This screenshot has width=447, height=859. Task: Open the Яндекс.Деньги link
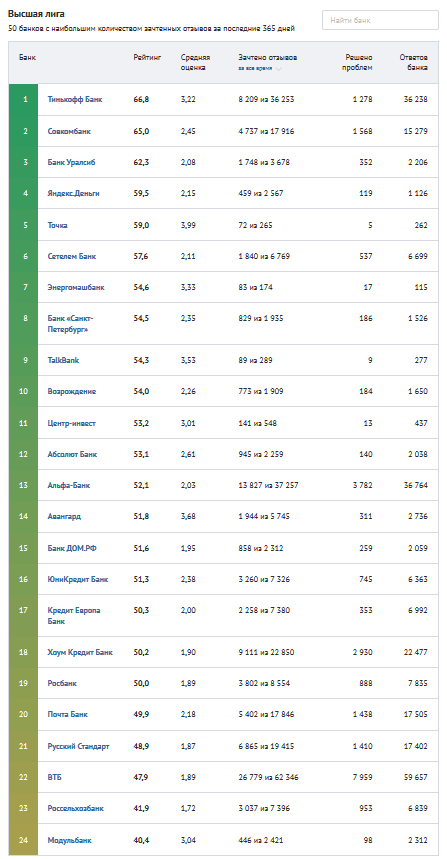click(x=74, y=193)
